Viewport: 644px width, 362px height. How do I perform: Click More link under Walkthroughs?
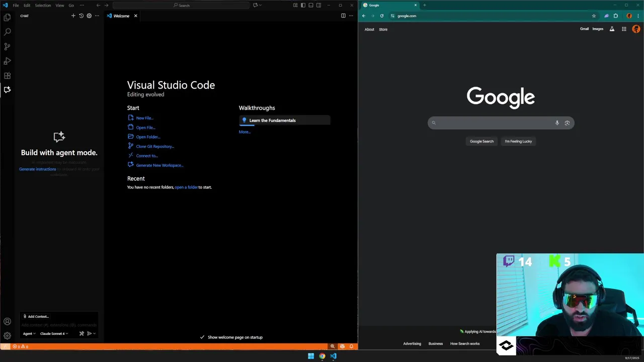245,132
